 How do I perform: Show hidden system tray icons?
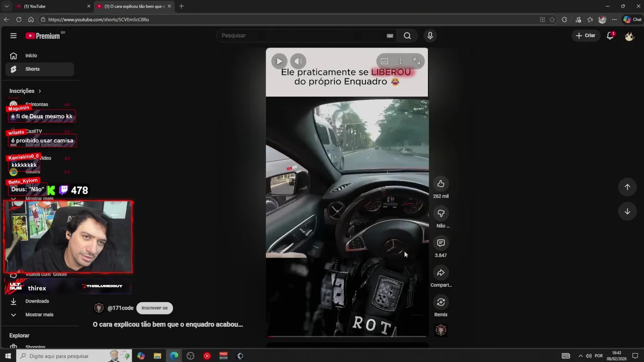580,356
